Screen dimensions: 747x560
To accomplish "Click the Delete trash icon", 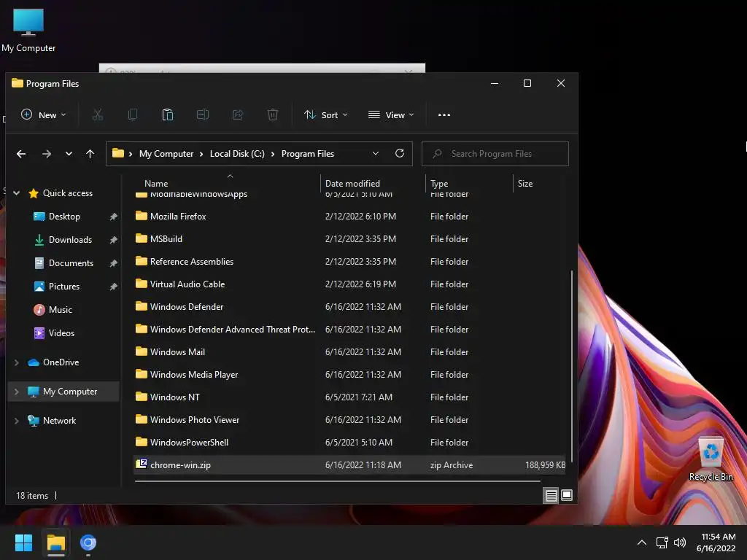I will click(273, 114).
